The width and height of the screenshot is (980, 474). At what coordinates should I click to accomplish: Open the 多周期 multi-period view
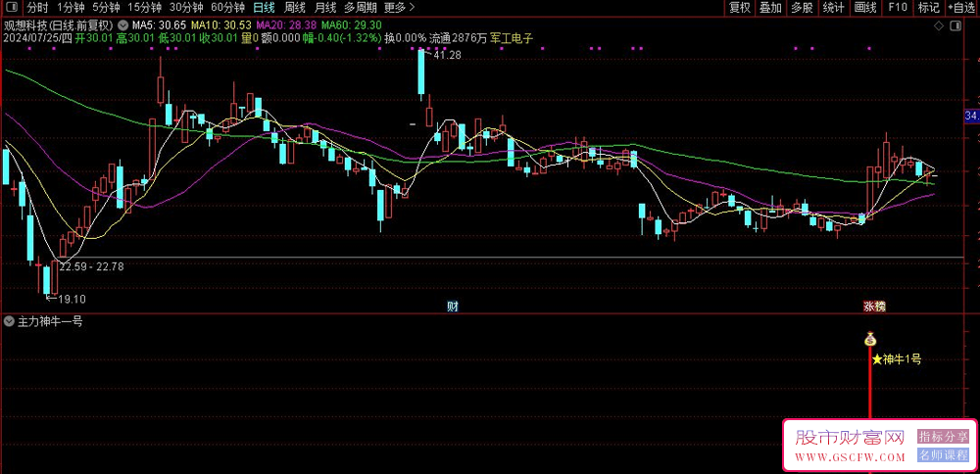(360, 8)
